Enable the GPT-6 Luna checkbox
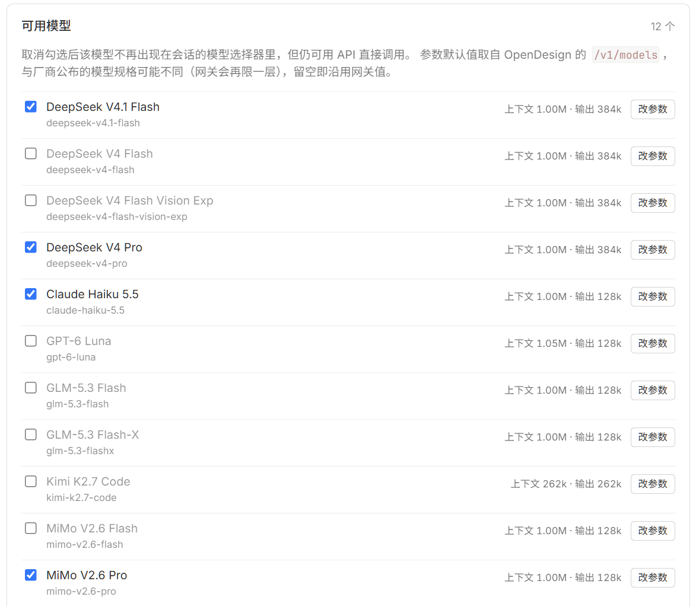This screenshot has width=696, height=616. click(x=31, y=341)
